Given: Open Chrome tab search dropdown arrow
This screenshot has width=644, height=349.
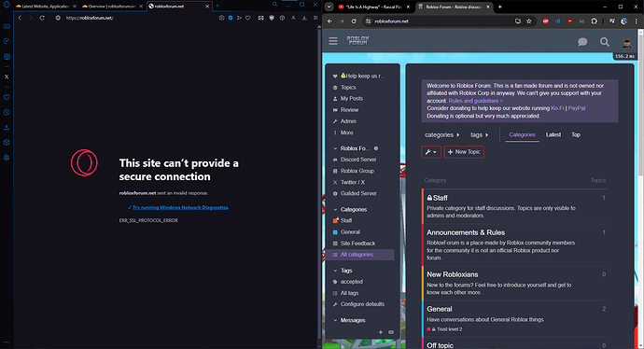Looking at the screenshot, I should [x=329, y=7].
